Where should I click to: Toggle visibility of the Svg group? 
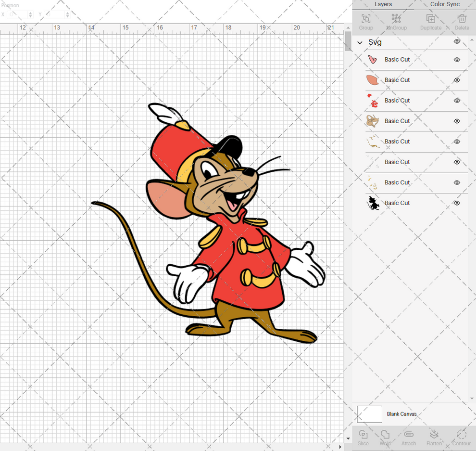(456, 42)
